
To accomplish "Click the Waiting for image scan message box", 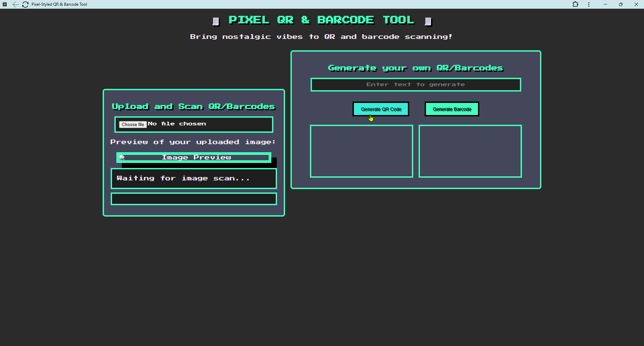I will tap(194, 178).
